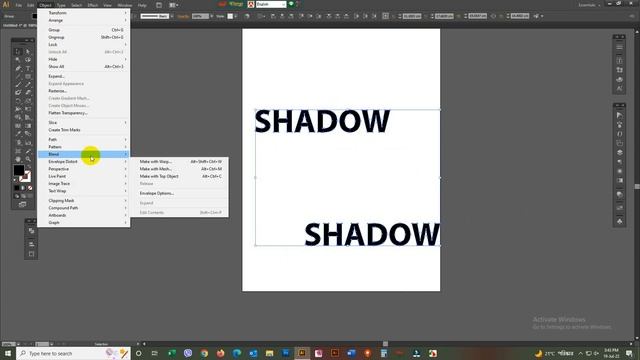Select the Selection tool (black arrow)
Image resolution: width=640 pixels, height=360 pixels.
click(18, 51)
